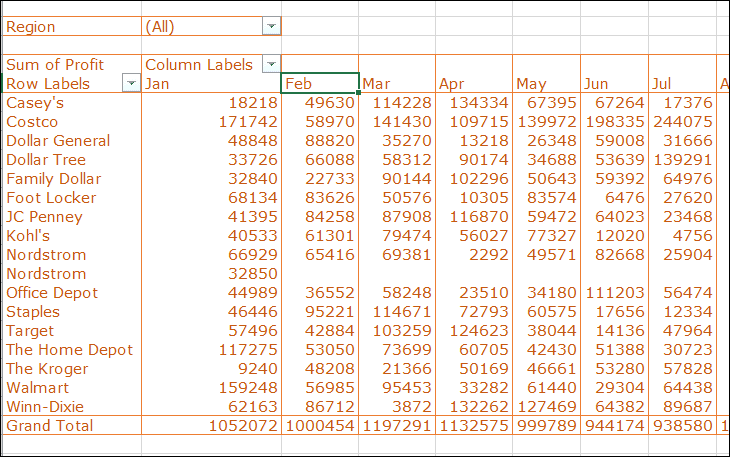Select The Kroger row label
730x457 pixels.
(72, 369)
